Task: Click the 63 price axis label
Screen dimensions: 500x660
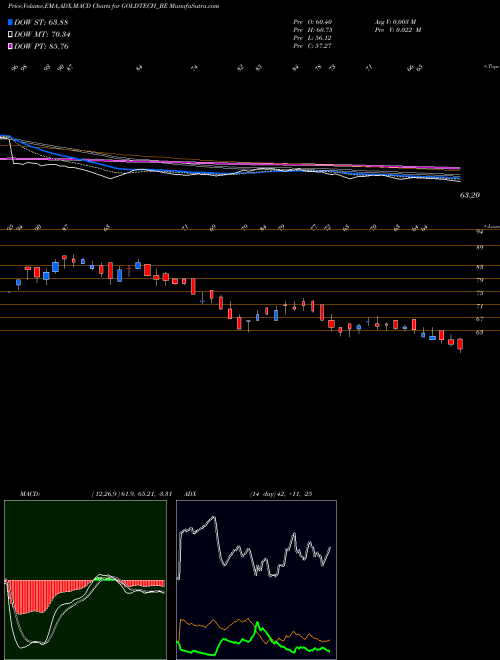Action: (x=479, y=332)
